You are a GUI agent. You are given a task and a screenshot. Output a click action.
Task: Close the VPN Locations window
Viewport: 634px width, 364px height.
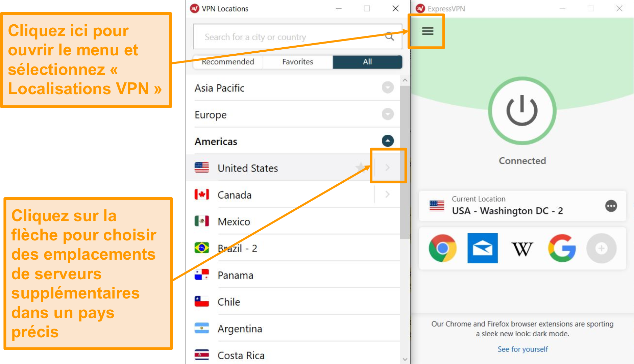pyautogui.click(x=395, y=8)
